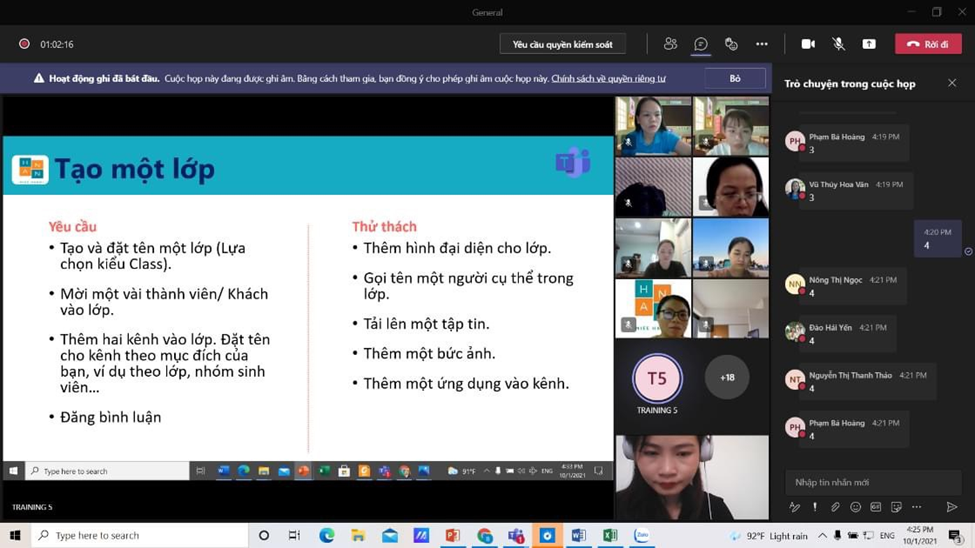Viewport: 975px width, 548px height.
Task: Expand more compose options in chat
Action: pyautogui.click(x=916, y=507)
